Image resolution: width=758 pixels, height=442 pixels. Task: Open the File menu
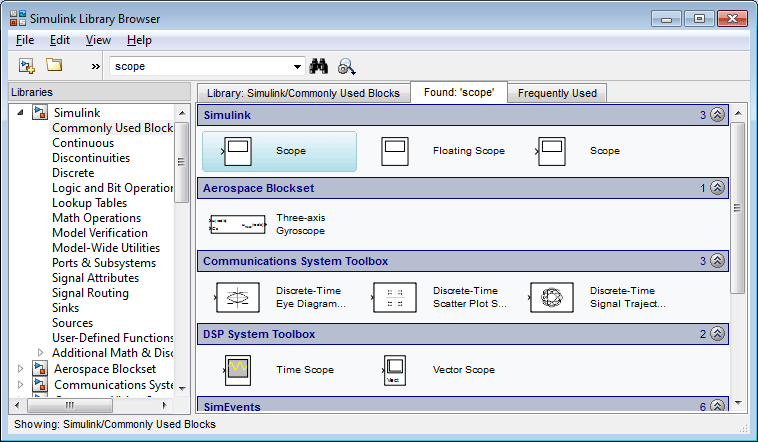pos(25,40)
